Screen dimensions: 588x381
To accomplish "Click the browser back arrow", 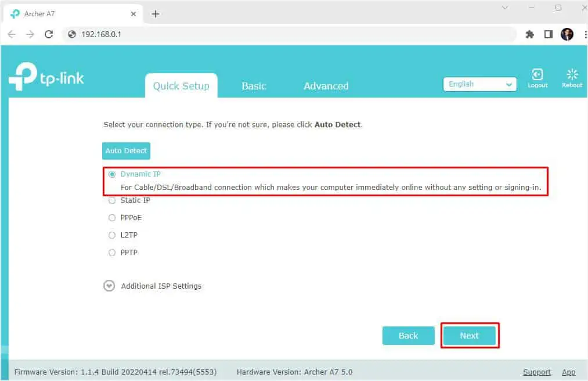I will (x=12, y=34).
